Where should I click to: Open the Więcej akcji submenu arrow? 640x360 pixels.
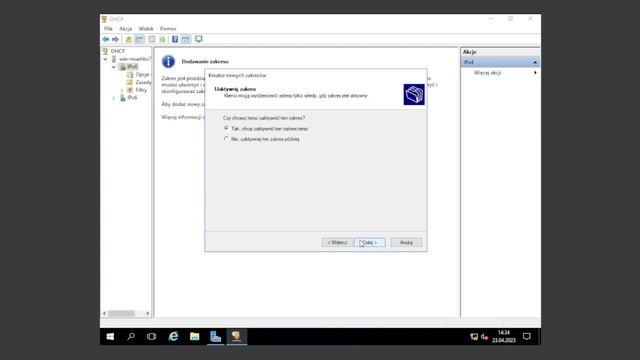(535, 73)
